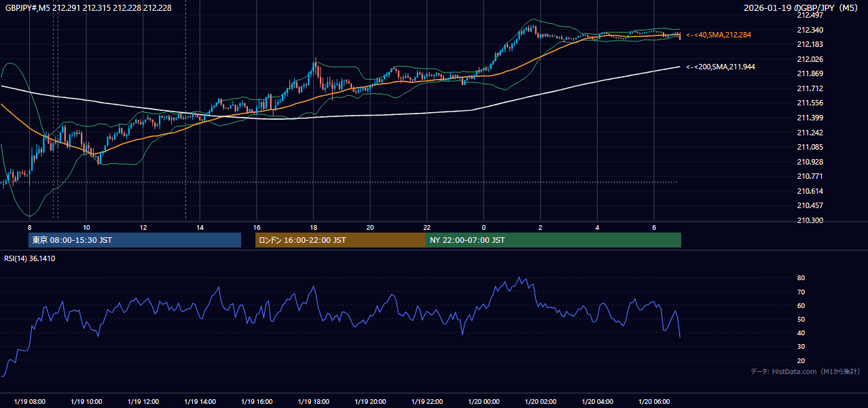Viewport: 868px width, 408px height.
Task: Click the hour label 22 under the chart
Action: 427,227
